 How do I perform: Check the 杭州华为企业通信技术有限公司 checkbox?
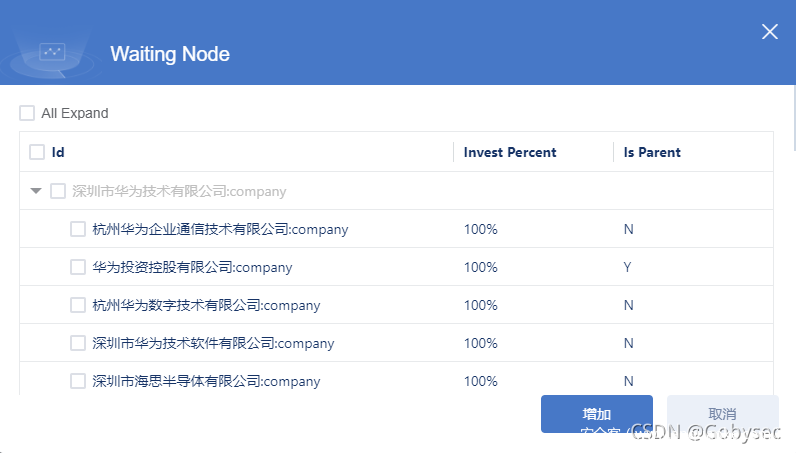(78, 229)
